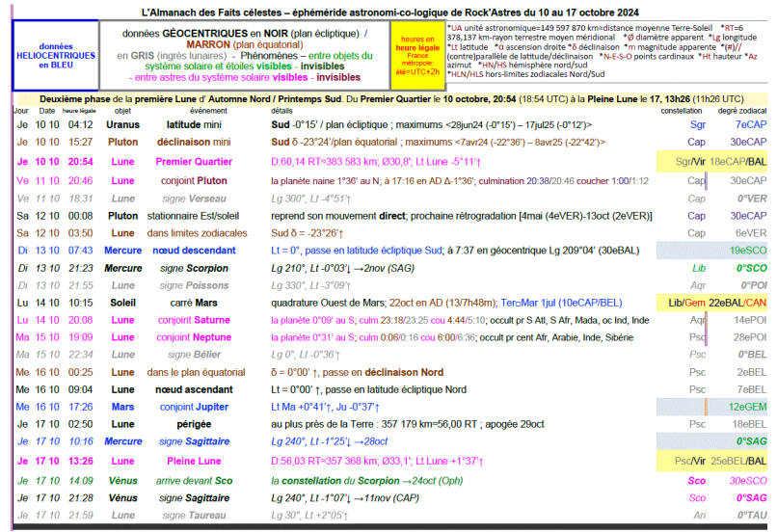The width and height of the screenshot is (777, 532).
Task: Click the 'carré Mars' event
Action: tap(194, 304)
